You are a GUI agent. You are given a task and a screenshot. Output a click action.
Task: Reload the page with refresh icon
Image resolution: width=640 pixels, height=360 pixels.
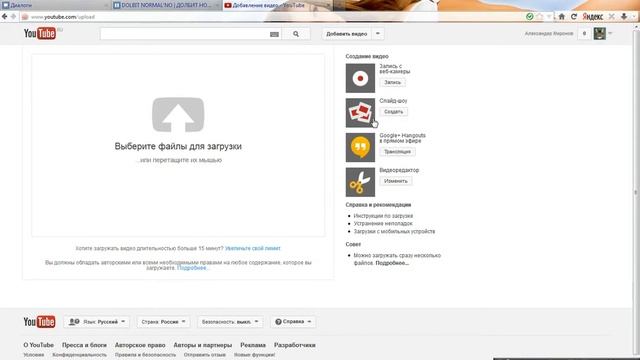pos(573,16)
